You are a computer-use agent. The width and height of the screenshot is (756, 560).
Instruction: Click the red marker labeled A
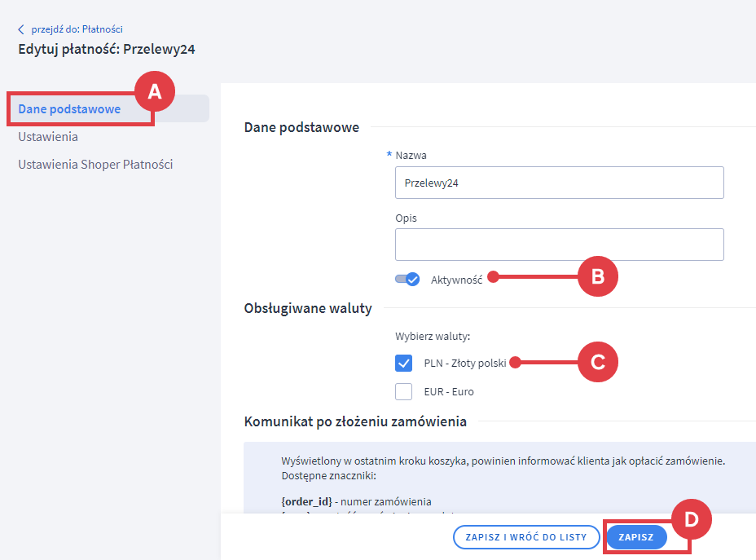pos(154,92)
